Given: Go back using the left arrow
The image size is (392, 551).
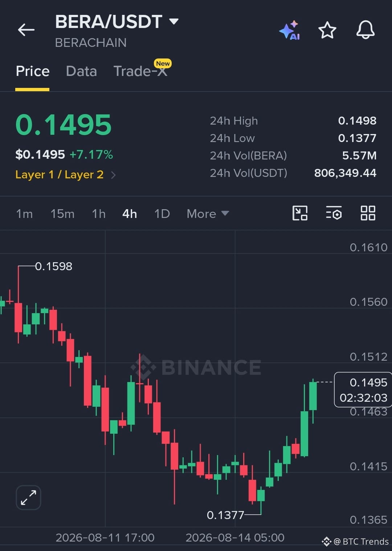Looking at the screenshot, I should pyautogui.click(x=26, y=30).
